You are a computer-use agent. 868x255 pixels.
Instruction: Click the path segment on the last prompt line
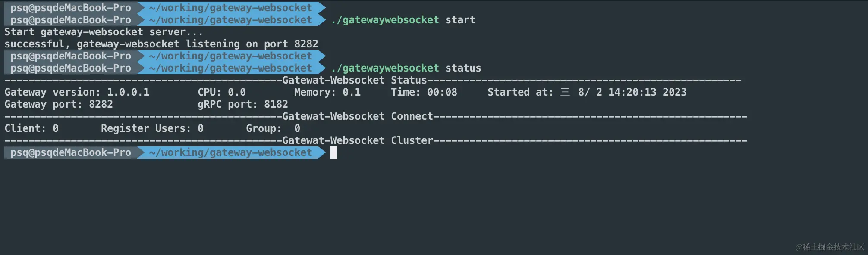[230, 152]
